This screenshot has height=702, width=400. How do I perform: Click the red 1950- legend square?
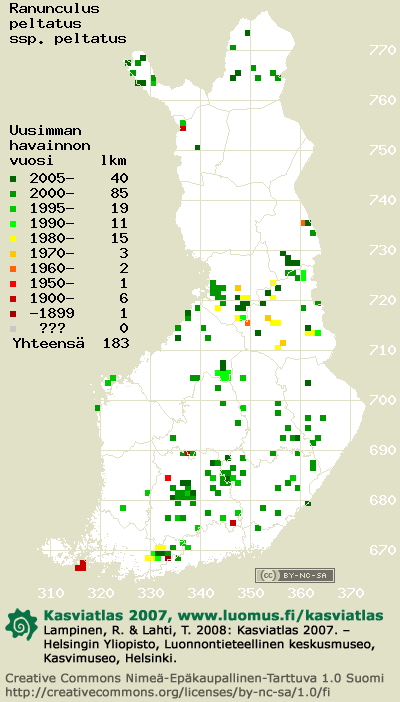point(13,283)
